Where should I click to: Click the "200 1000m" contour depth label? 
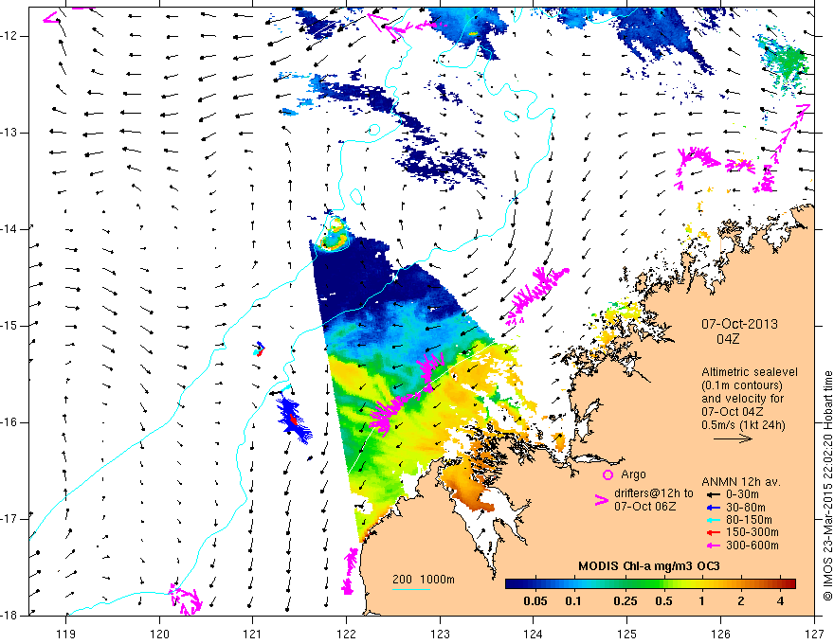pyautogui.click(x=424, y=580)
